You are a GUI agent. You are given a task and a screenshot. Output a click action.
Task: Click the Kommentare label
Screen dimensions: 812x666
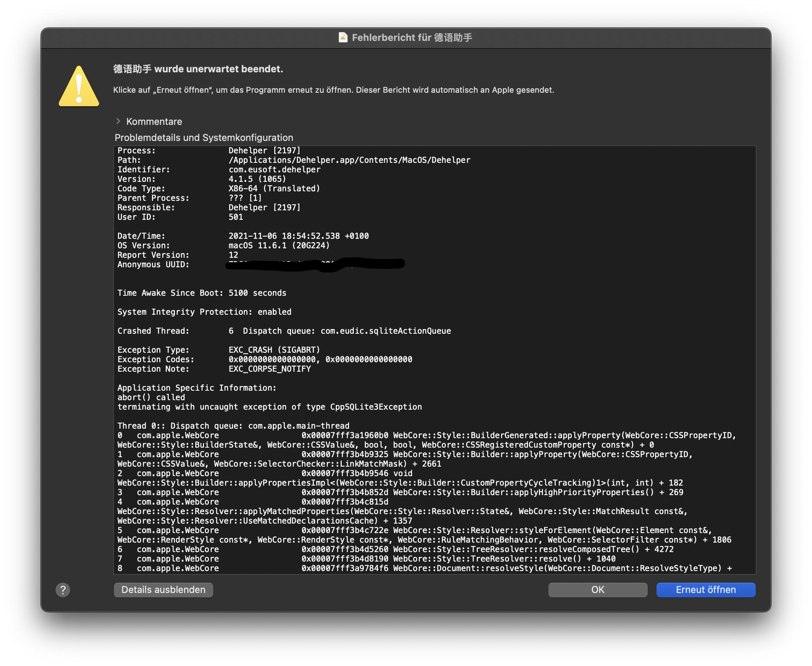154,122
